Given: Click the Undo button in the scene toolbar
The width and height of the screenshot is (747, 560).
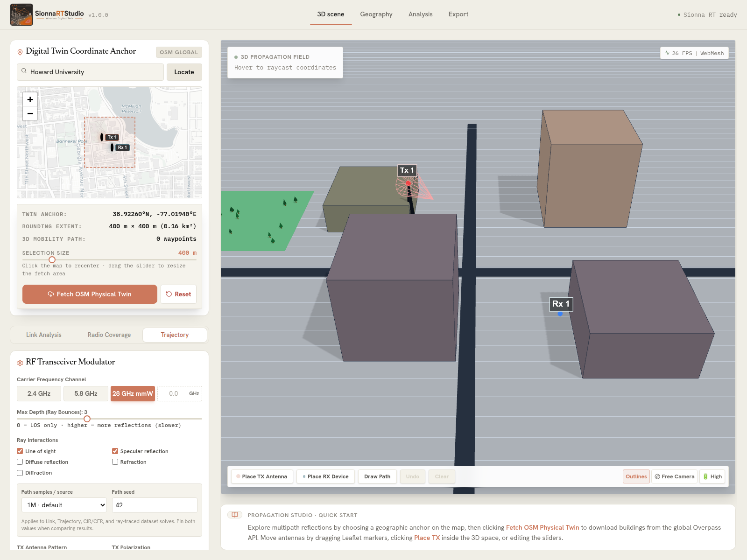Looking at the screenshot, I should [412, 476].
